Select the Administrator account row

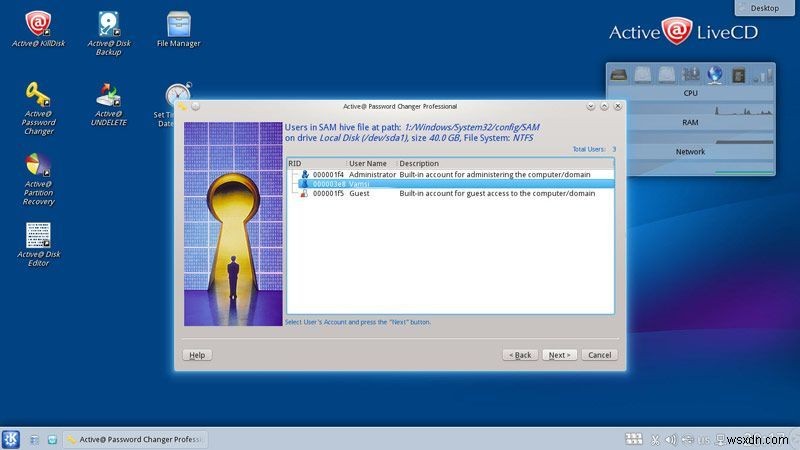pyautogui.click(x=451, y=174)
